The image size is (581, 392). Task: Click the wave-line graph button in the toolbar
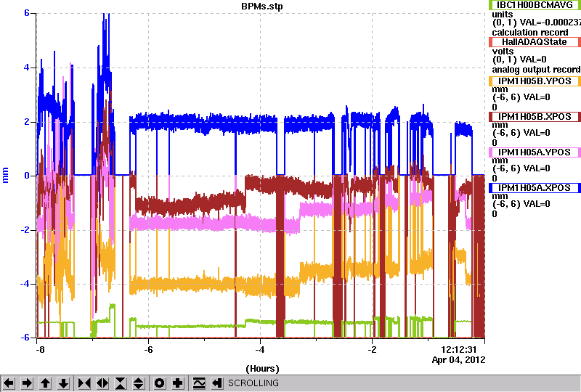[x=199, y=383]
